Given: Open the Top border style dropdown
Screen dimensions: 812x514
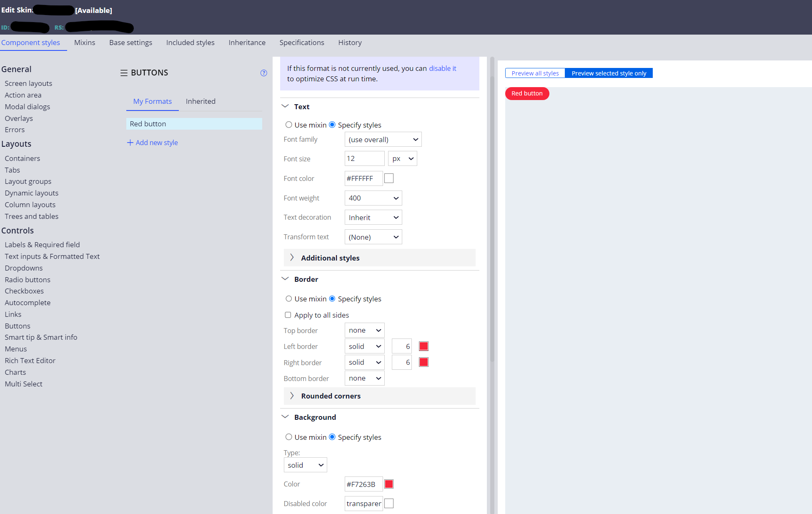Looking at the screenshot, I should pos(365,330).
